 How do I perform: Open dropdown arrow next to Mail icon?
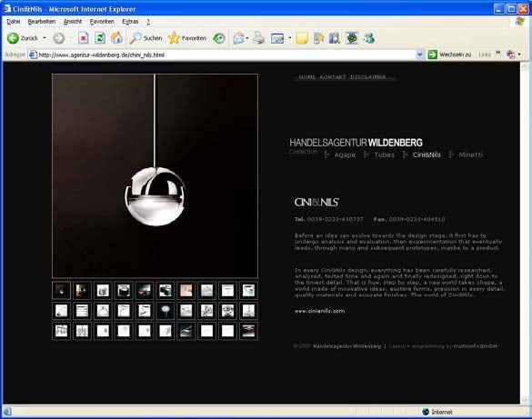click(x=247, y=38)
